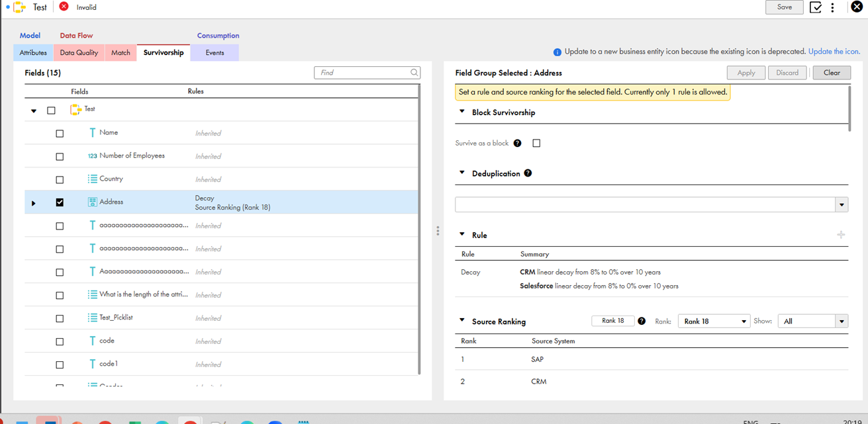The image size is (868, 424).
Task: Click the 123 numeric icon for Number of Employees
Action: click(92, 156)
